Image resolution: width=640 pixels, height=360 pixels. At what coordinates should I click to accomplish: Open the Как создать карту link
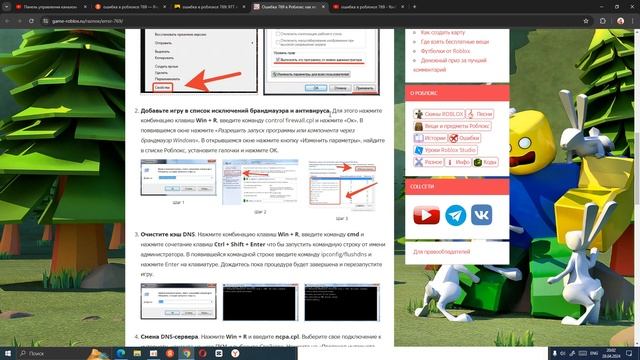[442, 32]
